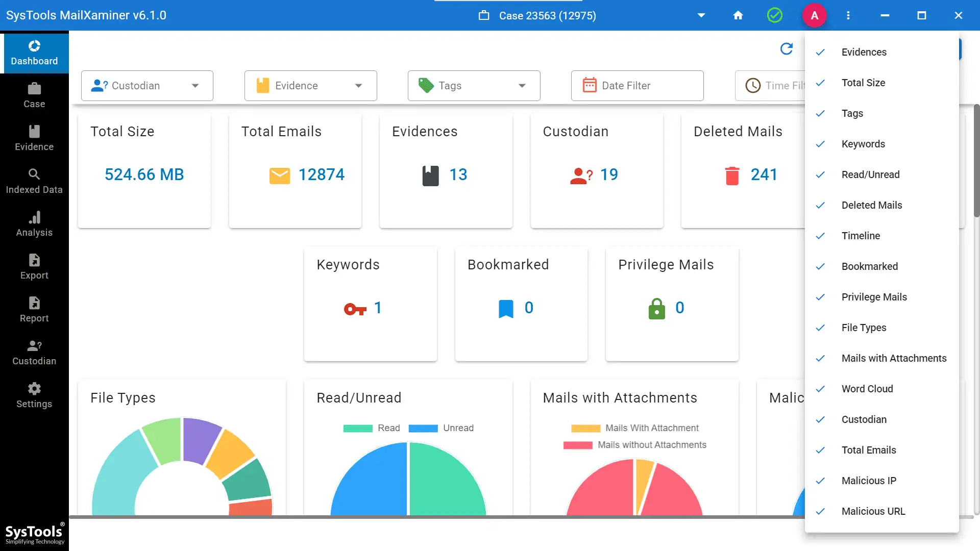980x551 pixels.
Task: Refresh the dashboard with reload icon
Action: 787,48
